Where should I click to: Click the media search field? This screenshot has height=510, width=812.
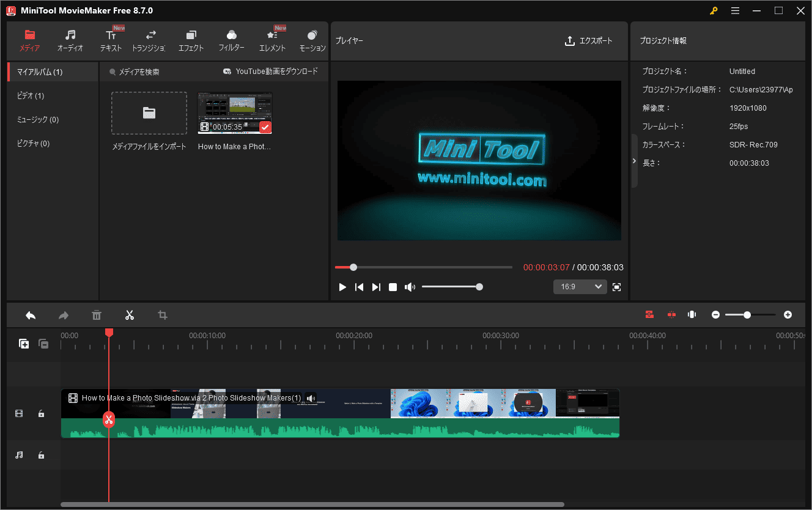(139, 72)
